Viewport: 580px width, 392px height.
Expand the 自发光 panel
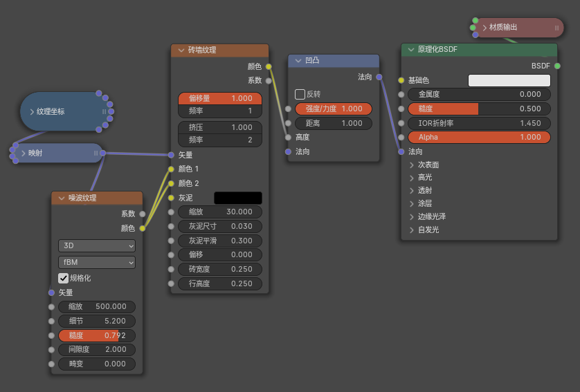(x=412, y=230)
